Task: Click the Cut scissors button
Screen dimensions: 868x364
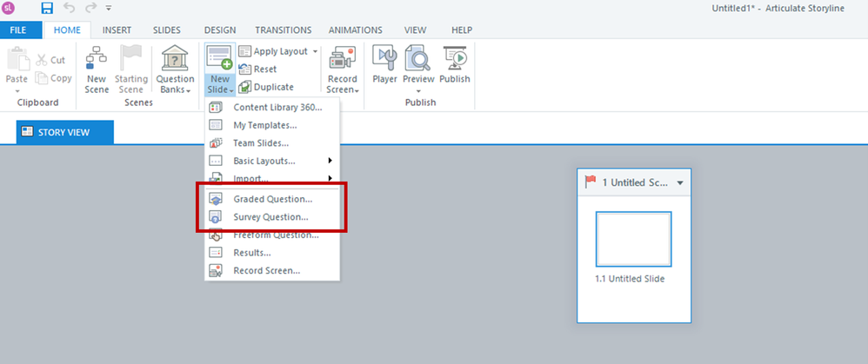Action: [x=50, y=60]
